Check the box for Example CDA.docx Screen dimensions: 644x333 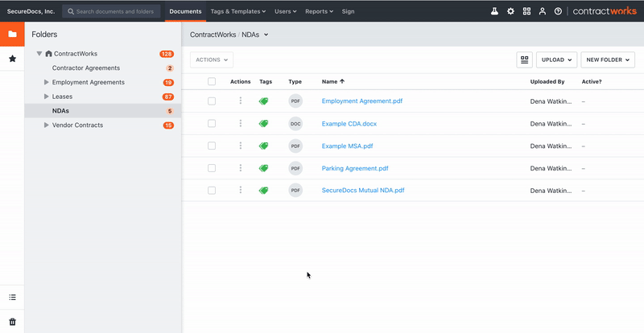[212, 123]
